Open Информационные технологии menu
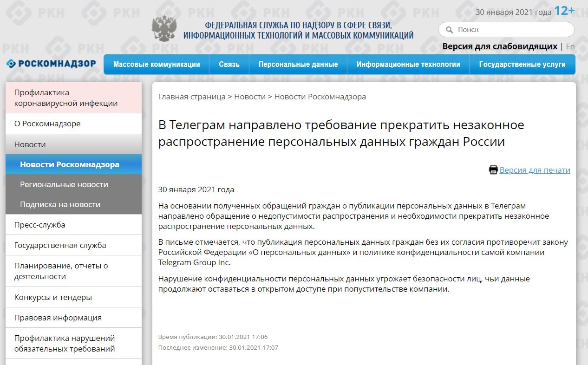588x365 pixels. click(x=408, y=65)
